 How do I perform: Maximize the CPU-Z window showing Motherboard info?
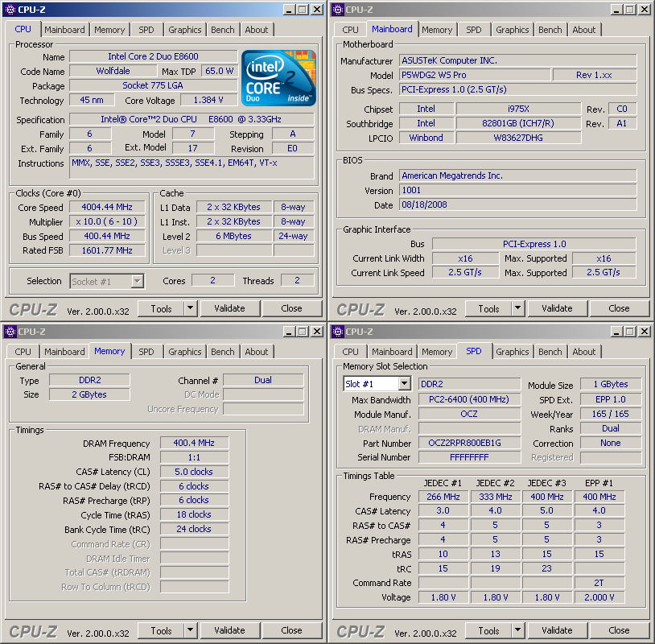click(x=630, y=10)
